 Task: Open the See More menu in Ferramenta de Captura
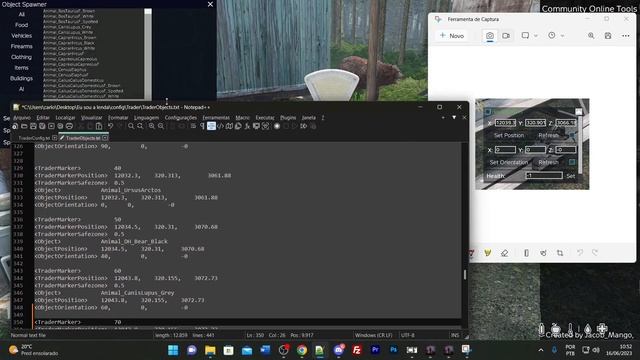(625, 36)
